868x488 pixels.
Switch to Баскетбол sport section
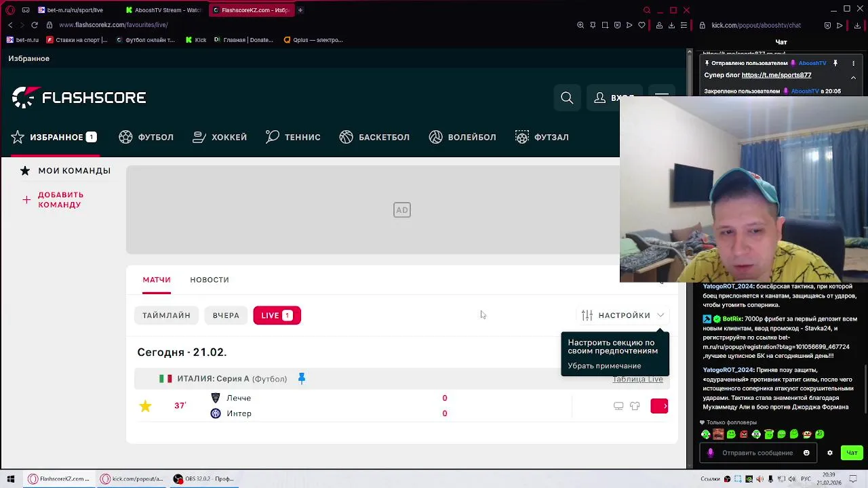374,137
